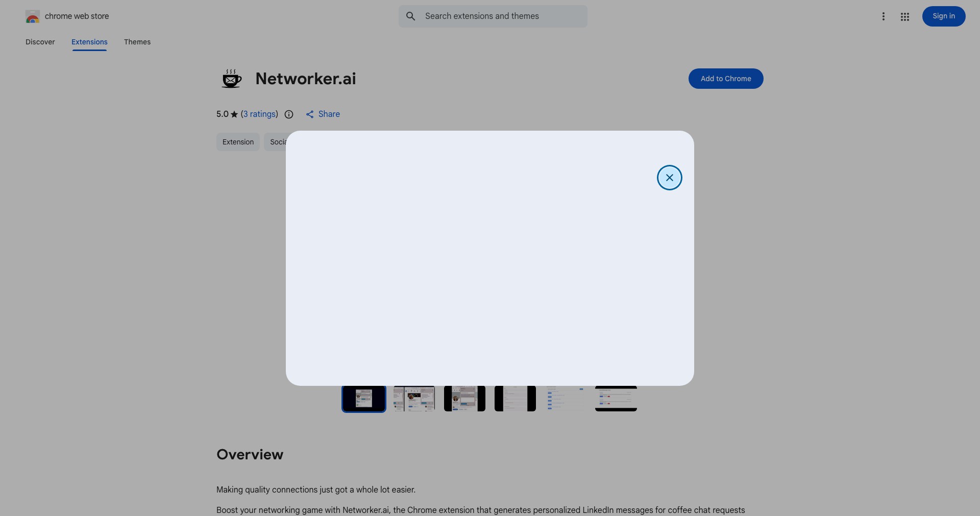Click the ratings info icon
Viewport: 980px width, 516px height.
289,114
